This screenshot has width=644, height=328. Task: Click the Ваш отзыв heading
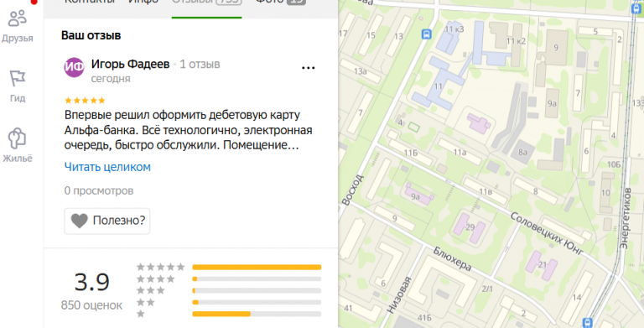91,35
